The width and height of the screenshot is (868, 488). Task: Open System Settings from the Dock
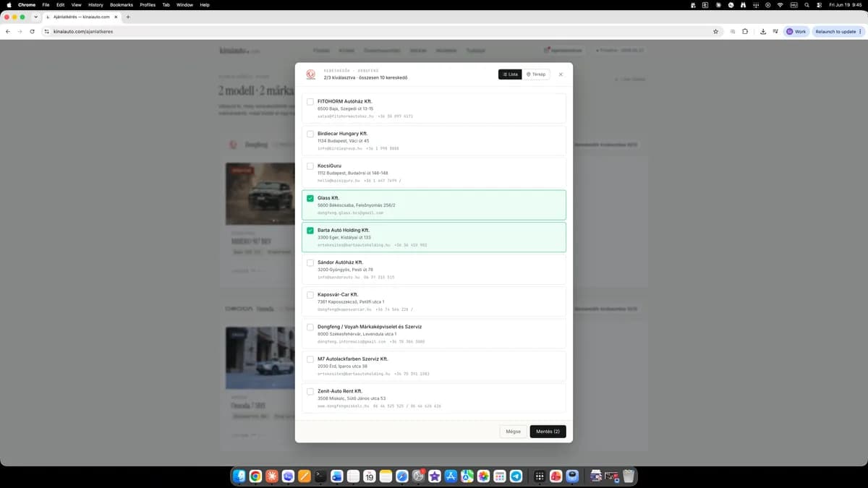point(419,476)
